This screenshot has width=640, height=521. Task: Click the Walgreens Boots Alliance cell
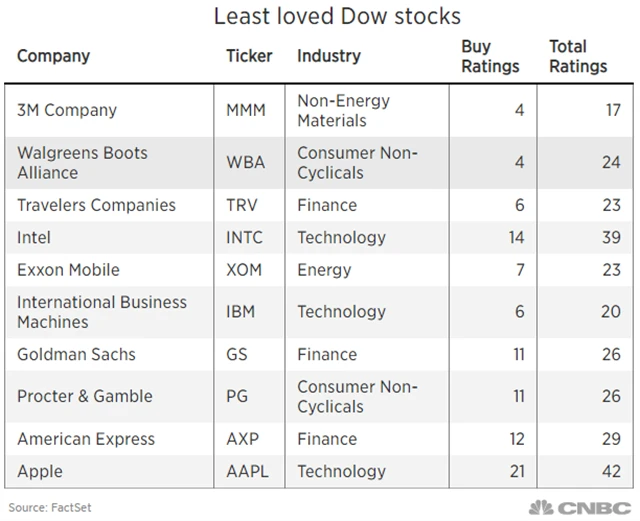pyautogui.click(x=82, y=162)
